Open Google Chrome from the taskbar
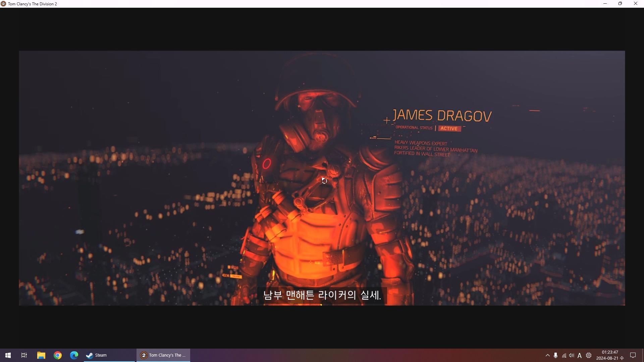The width and height of the screenshot is (644, 362). point(58,355)
